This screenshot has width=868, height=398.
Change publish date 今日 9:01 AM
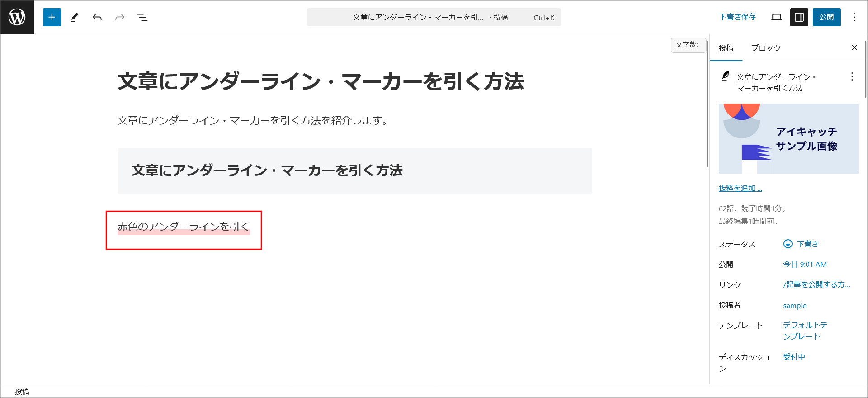click(x=805, y=264)
